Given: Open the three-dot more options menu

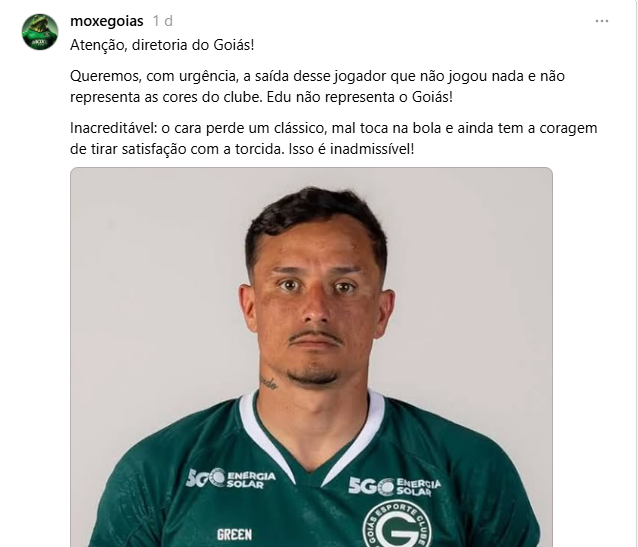Looking at the screenshot, I should [x=602, y=21].
